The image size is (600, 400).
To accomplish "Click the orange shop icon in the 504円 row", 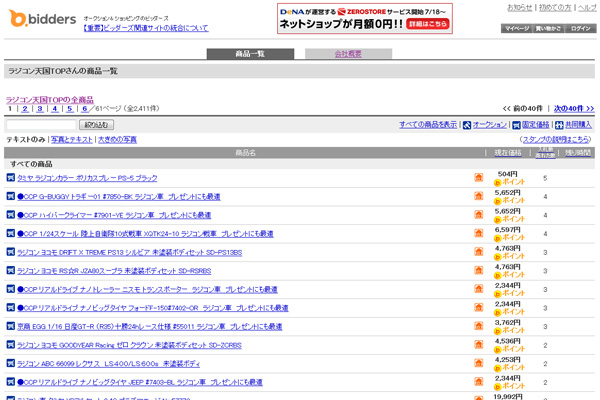I will pos(479,178).
